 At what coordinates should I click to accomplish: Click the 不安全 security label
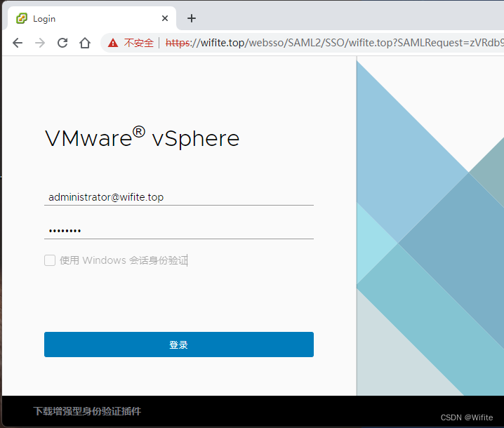pyautogui.click(x=138, y=43)
